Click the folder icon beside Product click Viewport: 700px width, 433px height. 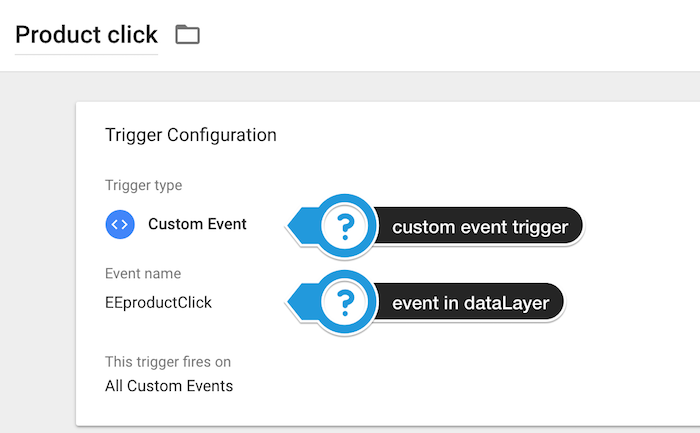click(187, 35)
